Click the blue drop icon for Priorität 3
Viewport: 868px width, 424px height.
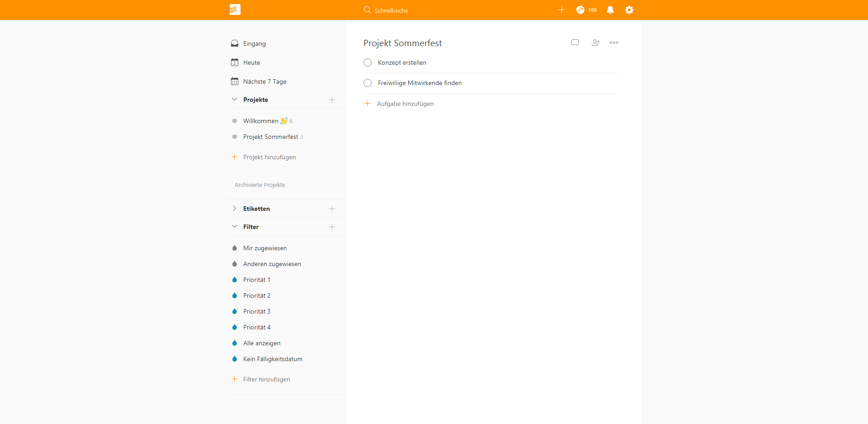(235, 311)
